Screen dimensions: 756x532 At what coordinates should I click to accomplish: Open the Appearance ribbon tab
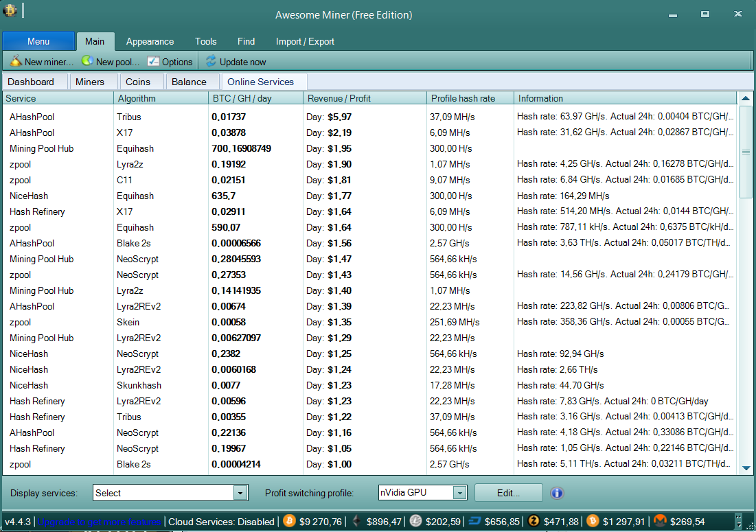150,41
